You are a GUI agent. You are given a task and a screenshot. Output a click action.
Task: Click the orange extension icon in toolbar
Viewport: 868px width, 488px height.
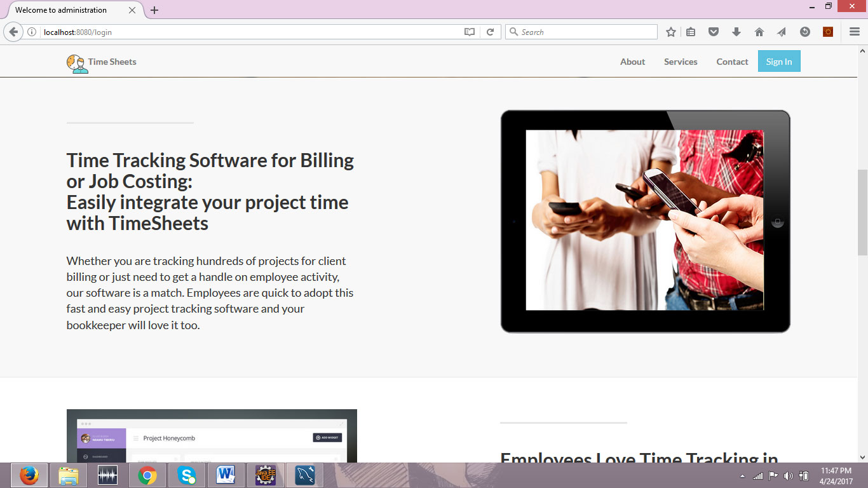[x=828, y=32]
